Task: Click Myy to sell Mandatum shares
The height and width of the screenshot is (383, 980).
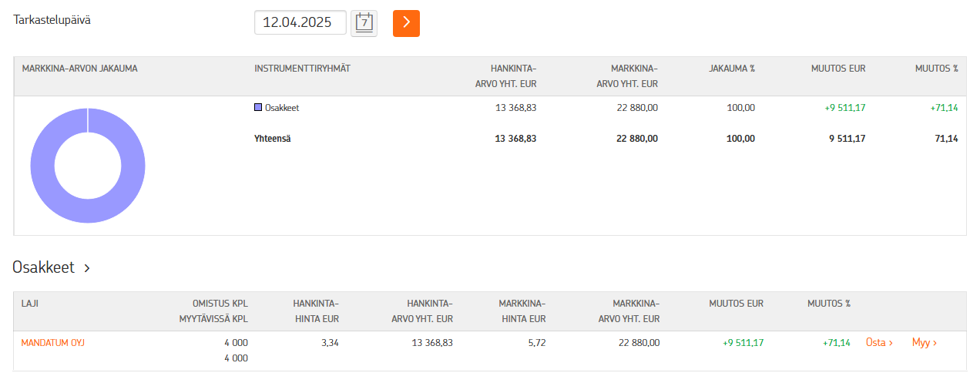Action: [x=924, y=343]
